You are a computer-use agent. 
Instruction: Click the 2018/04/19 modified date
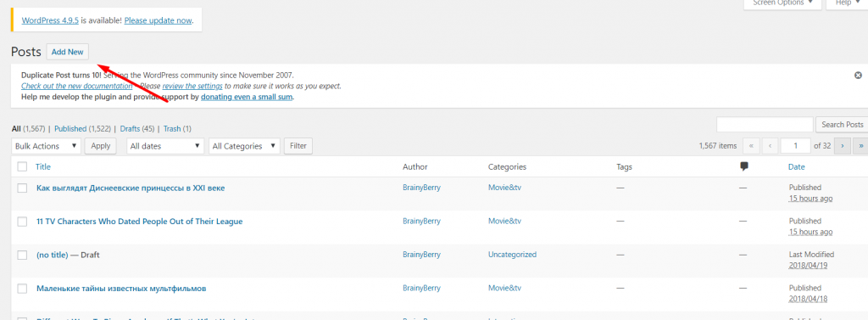[807, 266]
